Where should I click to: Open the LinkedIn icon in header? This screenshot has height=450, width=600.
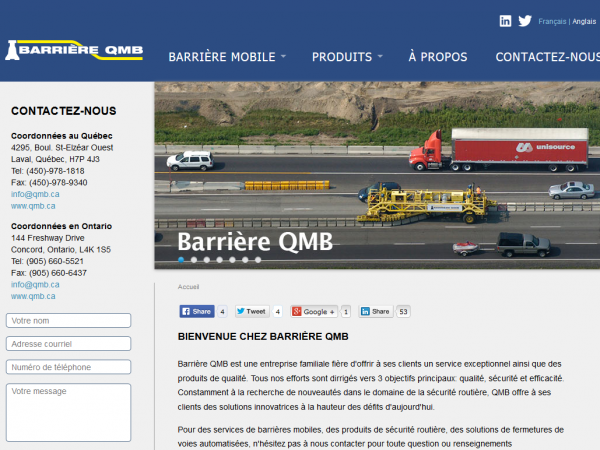(505, 21)
